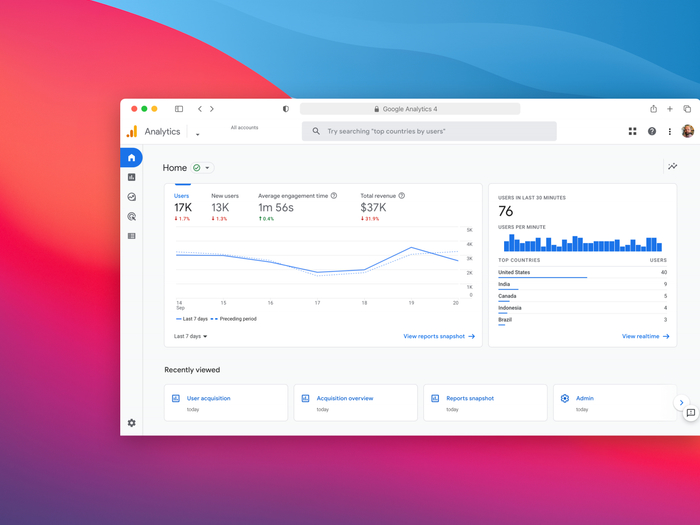Open the Advertising icon in sidebar
Screen dimensions: 700x525
coord(131,216)
